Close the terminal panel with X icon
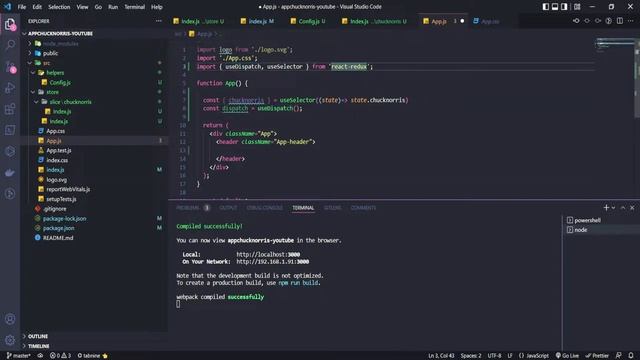The height and width of the screenshot is (360, 640). 632,208
